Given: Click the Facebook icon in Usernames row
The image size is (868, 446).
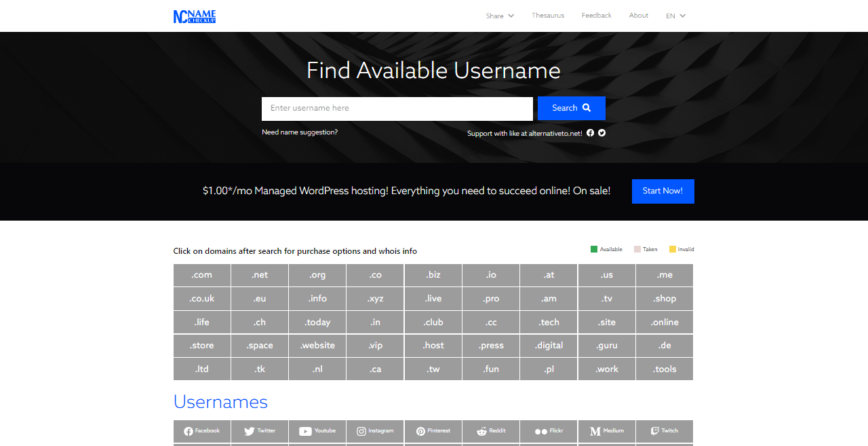Looking at the screenshot, I should point(202,431).
